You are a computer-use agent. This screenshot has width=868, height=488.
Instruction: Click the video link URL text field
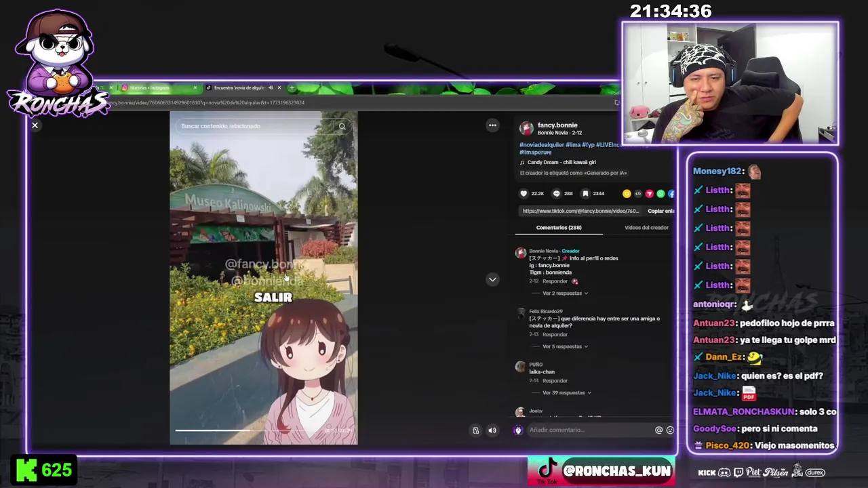click(580, 211)
